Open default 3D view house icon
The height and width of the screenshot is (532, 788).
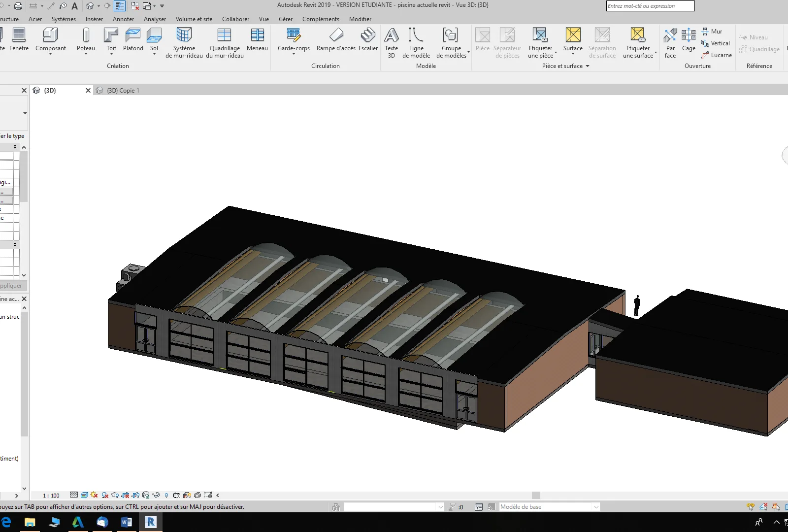click(90, 6)
